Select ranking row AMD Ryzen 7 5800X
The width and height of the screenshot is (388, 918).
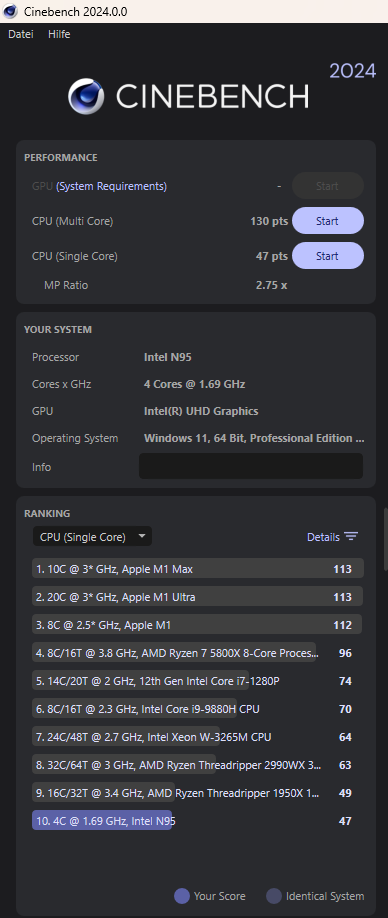click(x=198, y=653)
